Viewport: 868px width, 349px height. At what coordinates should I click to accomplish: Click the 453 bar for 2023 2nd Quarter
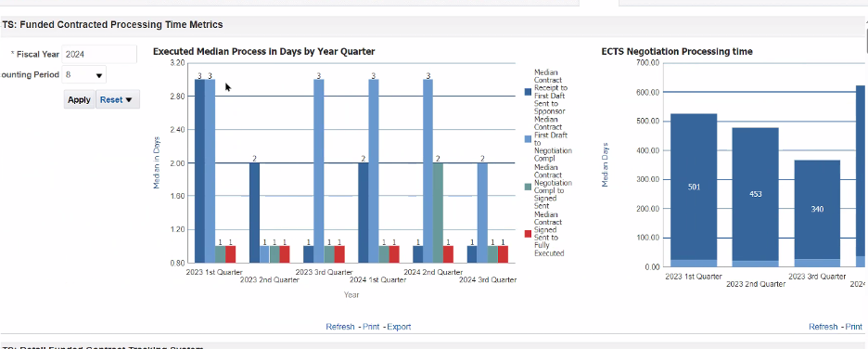tap(755, 194)
